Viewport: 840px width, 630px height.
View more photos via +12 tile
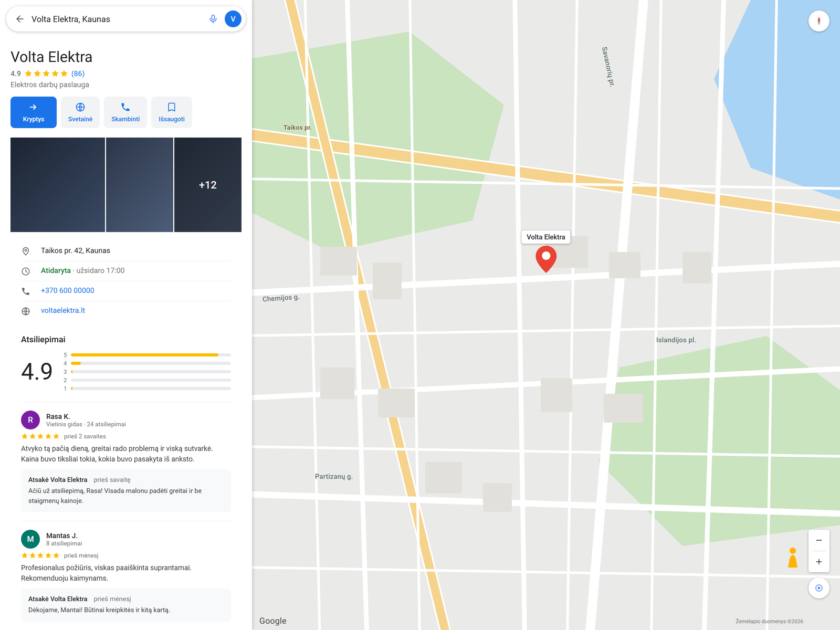(208, 185)
